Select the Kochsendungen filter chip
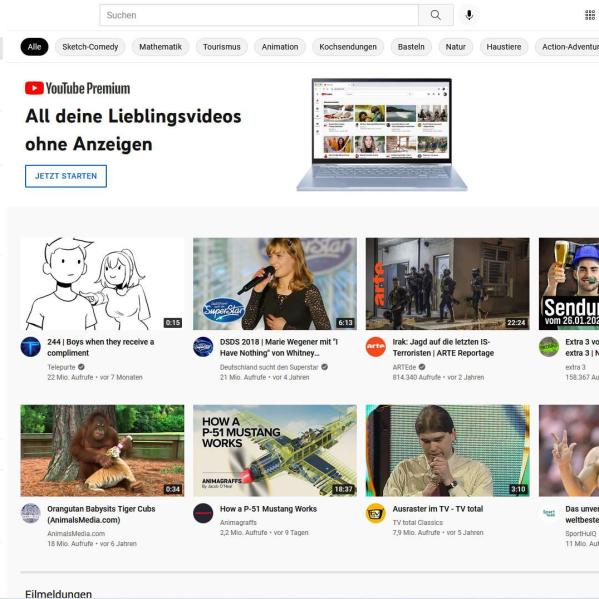The width and height of the screenshot is (599, 599). [x=348, y=47]
